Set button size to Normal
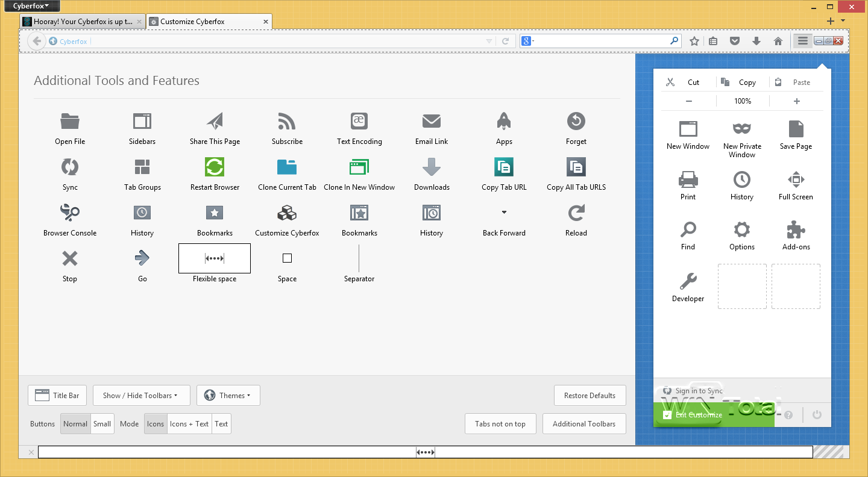Image resolution: width=868 pixels, height=477 pixels. 75,424
